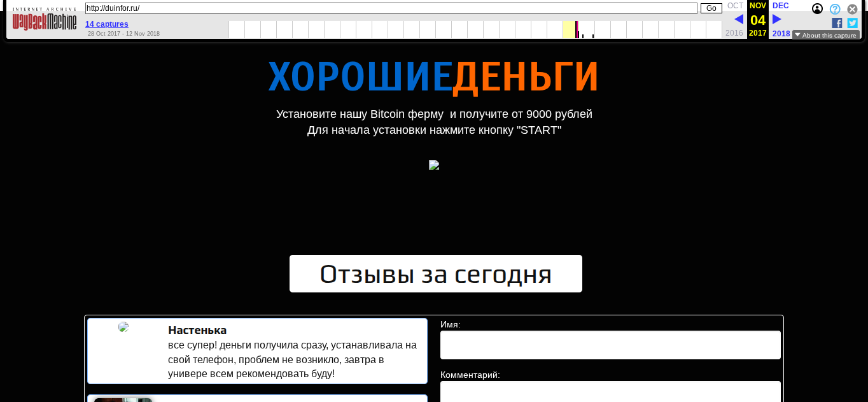This screenshot has height=402, width=868.
Task: Click the Go button
Action: click(711, 8)
